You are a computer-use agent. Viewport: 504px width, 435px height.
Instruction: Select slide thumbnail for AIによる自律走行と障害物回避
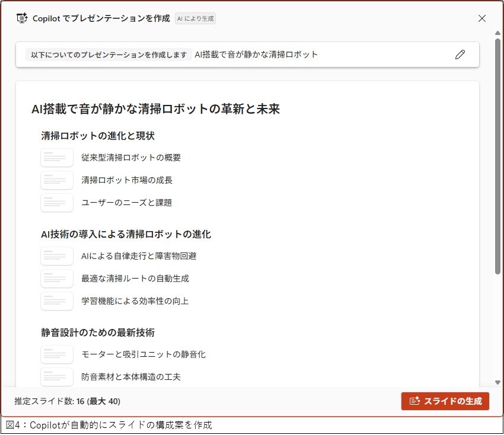click(x=57, y=256)
